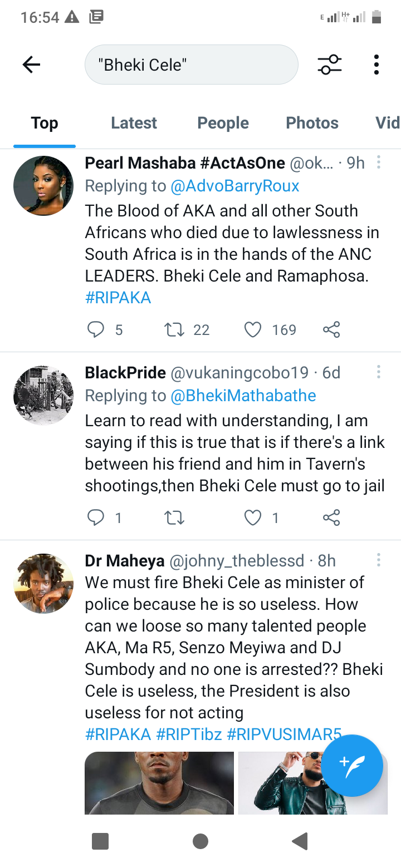
Task: Open search filters slider icon
Action: pyautogui.click(x=330, y=65)
